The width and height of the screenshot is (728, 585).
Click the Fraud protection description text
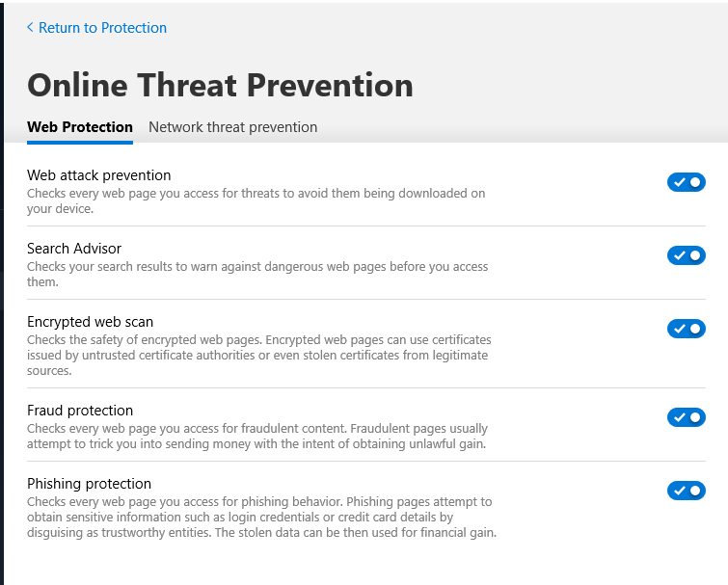pos(257,436)
